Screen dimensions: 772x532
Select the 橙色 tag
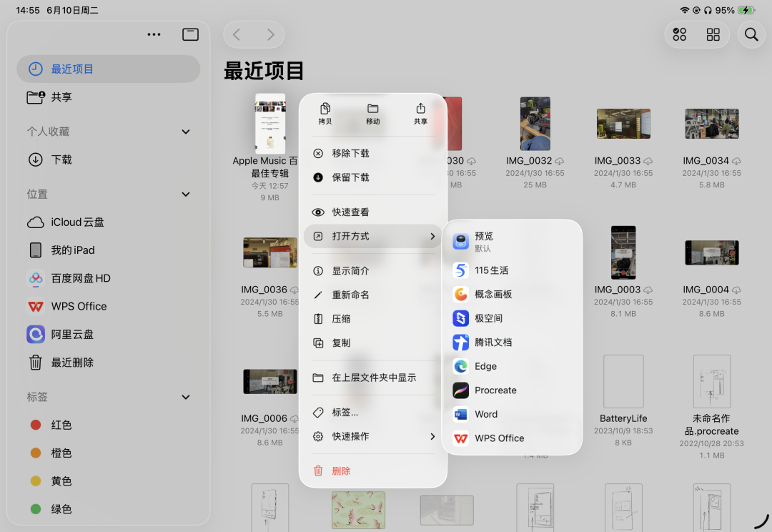(x=109, y=453)
